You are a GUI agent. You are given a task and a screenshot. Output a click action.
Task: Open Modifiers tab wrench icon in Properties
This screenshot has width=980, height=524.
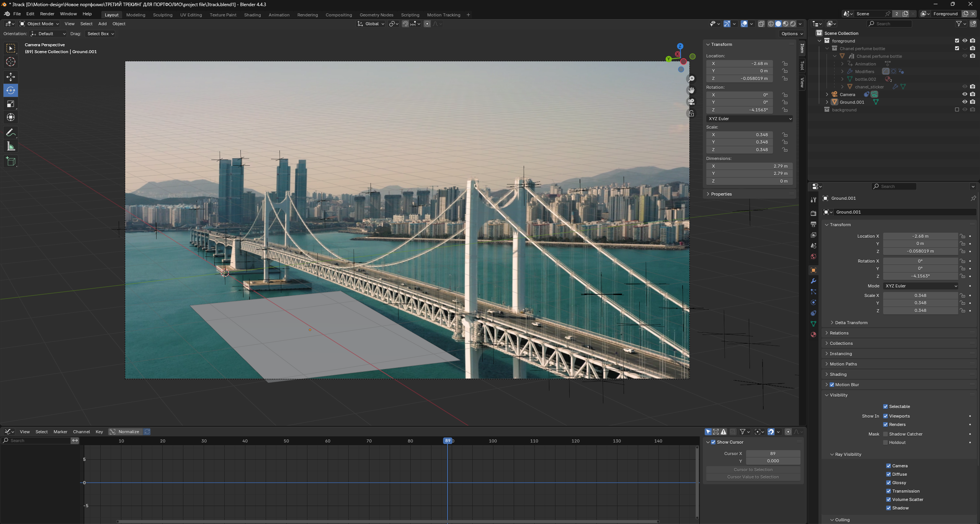coord(813,281)
